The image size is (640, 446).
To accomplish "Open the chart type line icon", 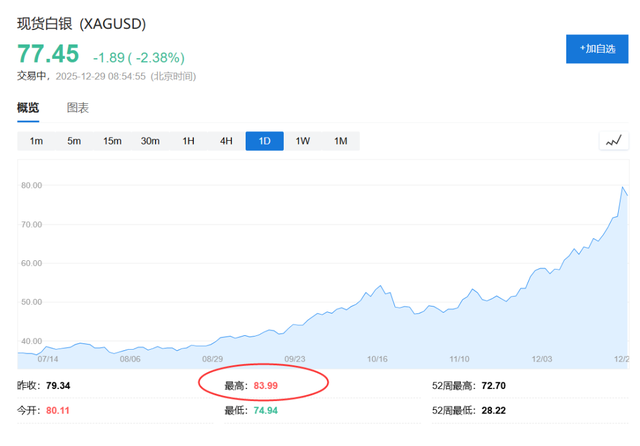I will coord(613,141).
